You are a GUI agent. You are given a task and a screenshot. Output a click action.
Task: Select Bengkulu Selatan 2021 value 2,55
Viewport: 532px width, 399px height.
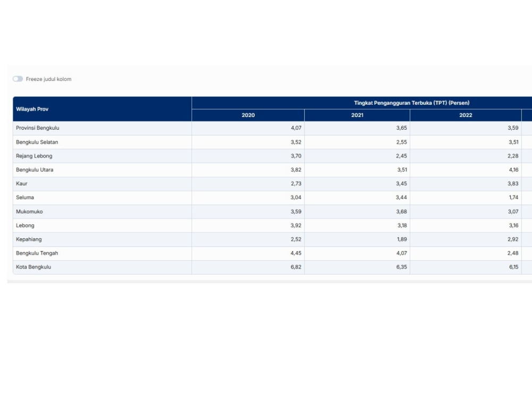coord(401,142)
